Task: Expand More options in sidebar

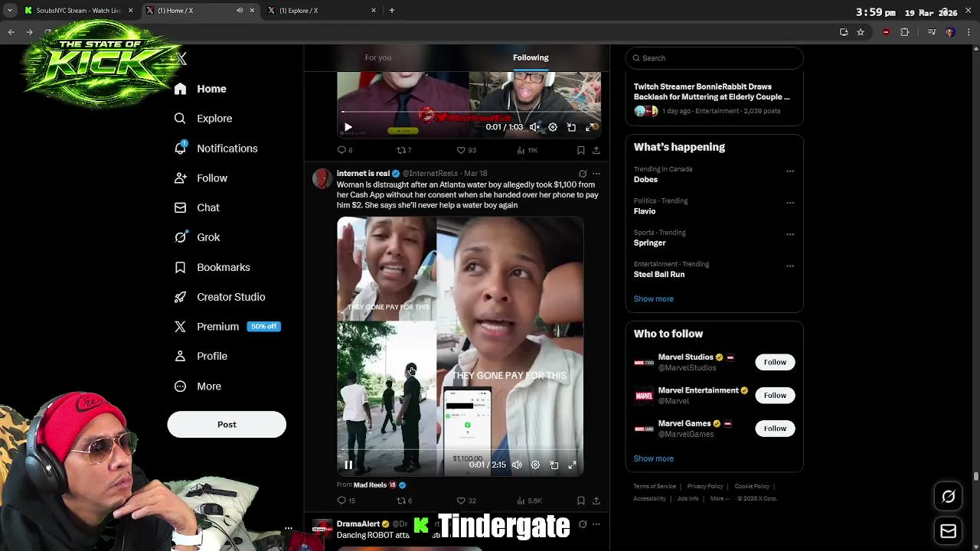Action: point(198,386)
